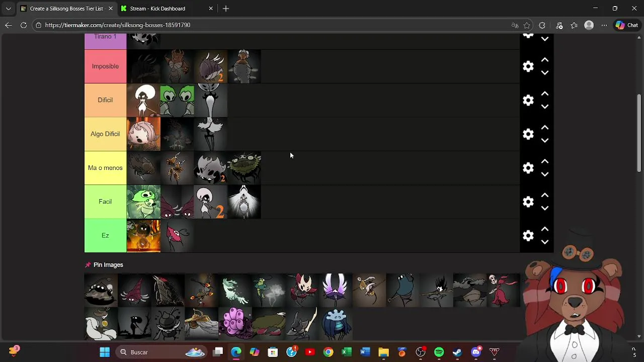
Task: Move the Ma o menos tier down
Action: [x=544, y=174]
